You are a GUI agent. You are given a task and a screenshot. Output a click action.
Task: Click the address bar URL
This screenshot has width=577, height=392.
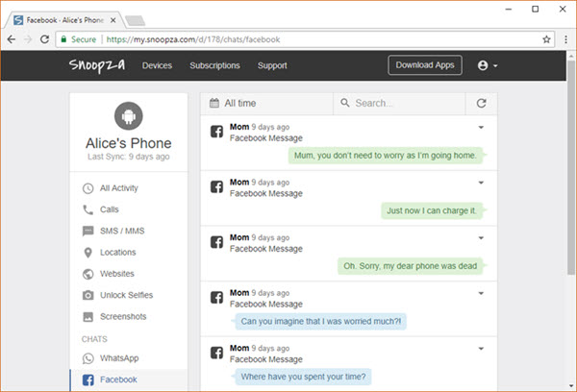tap(193, 39)
